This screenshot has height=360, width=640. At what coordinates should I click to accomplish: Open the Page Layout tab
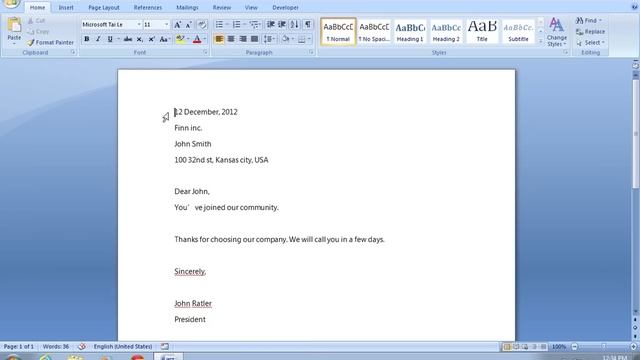(104, 7)
